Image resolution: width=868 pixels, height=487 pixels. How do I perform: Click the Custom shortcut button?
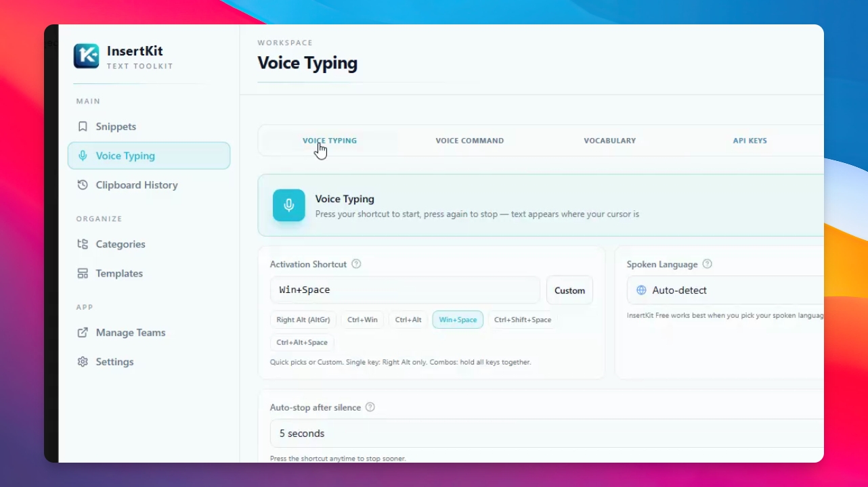pos(569,290)
